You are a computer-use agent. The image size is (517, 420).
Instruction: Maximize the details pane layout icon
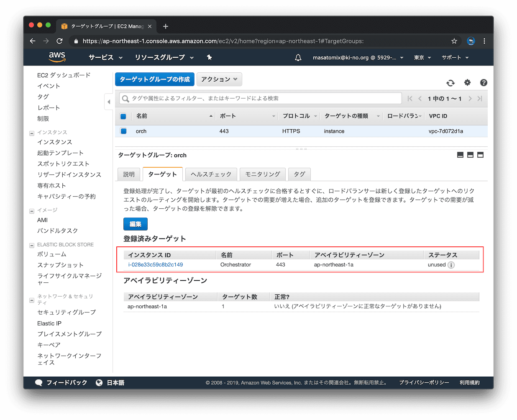[x=480, y=155]
